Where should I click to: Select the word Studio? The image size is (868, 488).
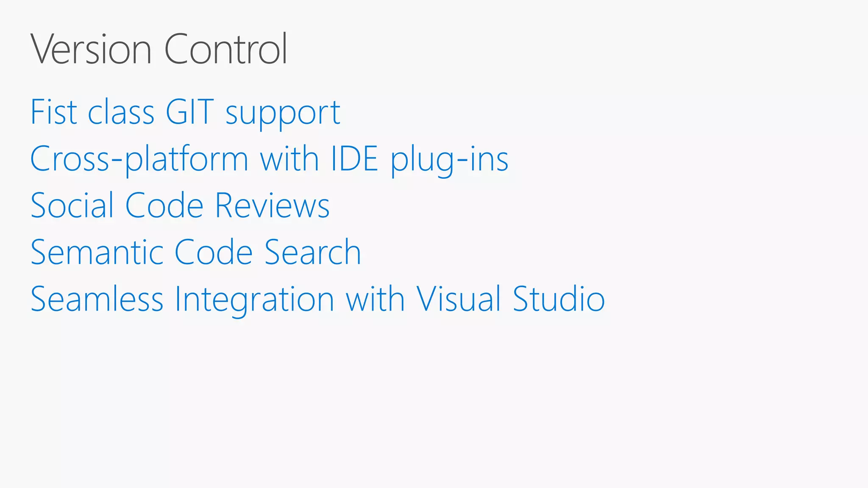click(559, 299)
